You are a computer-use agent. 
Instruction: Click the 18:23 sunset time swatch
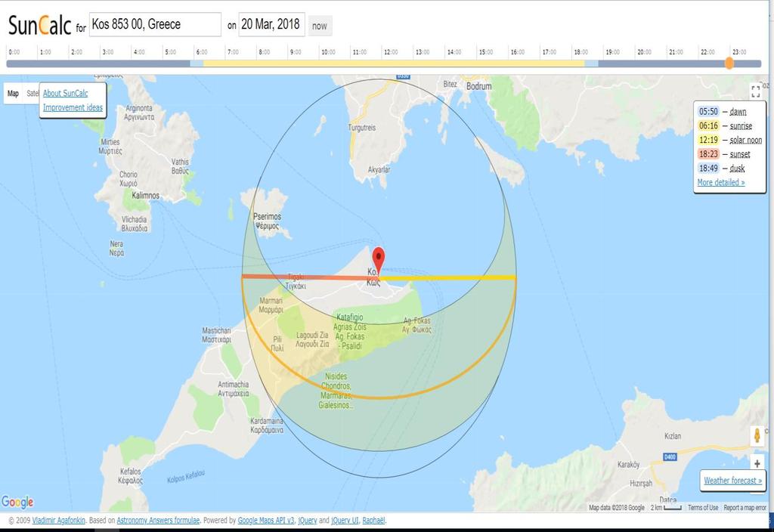point(708,154)
